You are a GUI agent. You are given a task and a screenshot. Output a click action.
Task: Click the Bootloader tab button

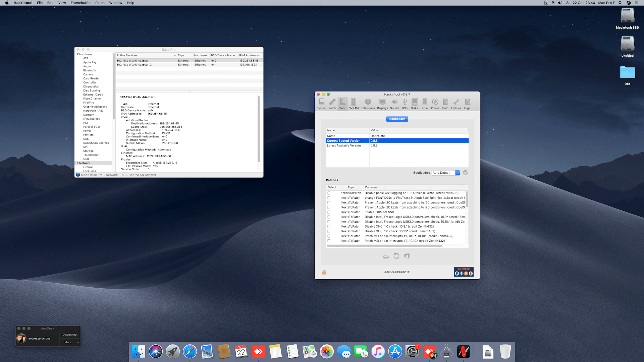click(397, 119)
